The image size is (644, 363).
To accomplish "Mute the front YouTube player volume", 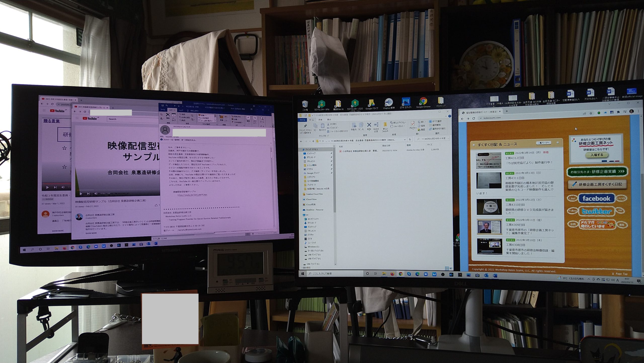I will point(96,193).
